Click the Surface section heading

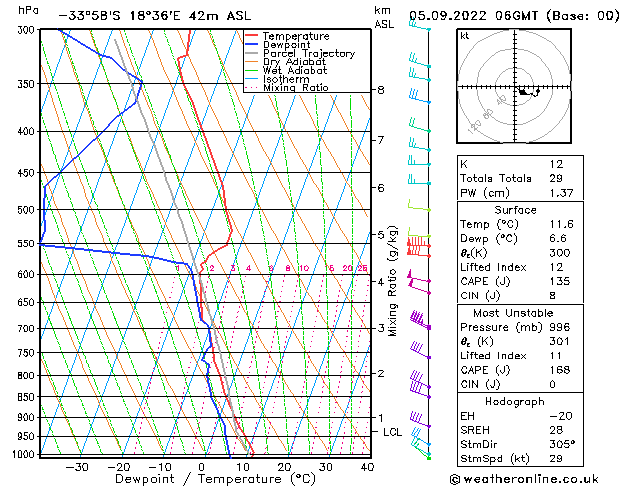click(515, 210)
